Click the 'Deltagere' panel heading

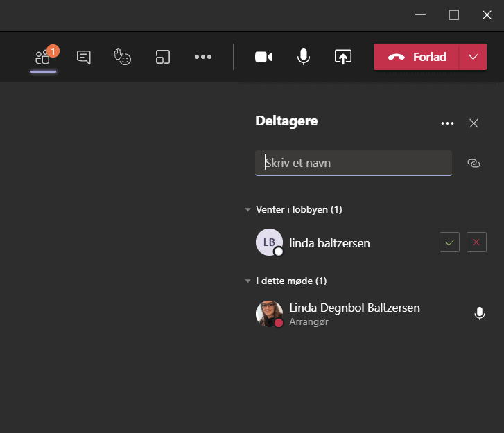(x=286, y=121)
